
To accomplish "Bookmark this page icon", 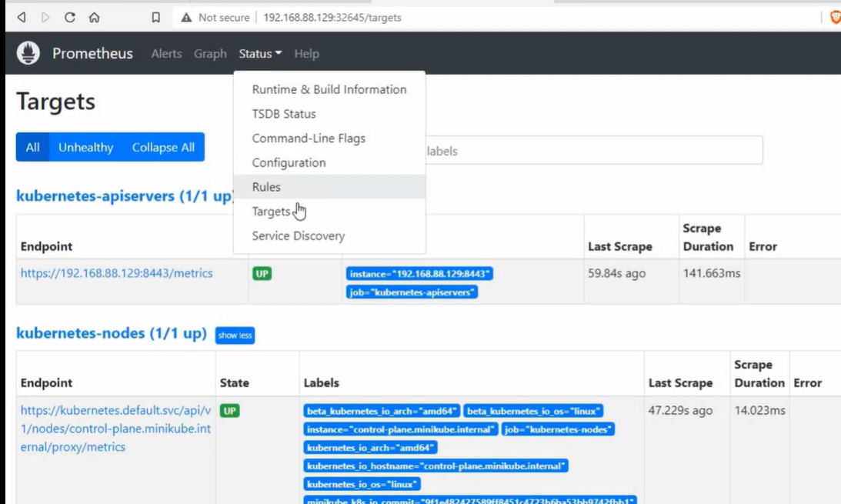I will [155, 18].
